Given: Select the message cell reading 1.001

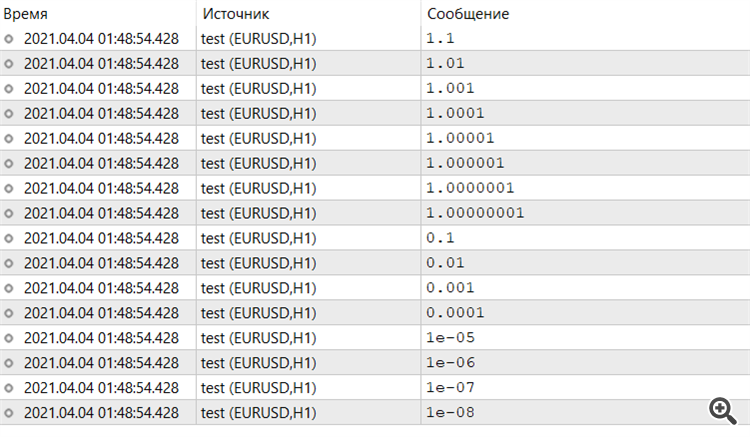Looking at the screenshot, I should pos(449,88).
